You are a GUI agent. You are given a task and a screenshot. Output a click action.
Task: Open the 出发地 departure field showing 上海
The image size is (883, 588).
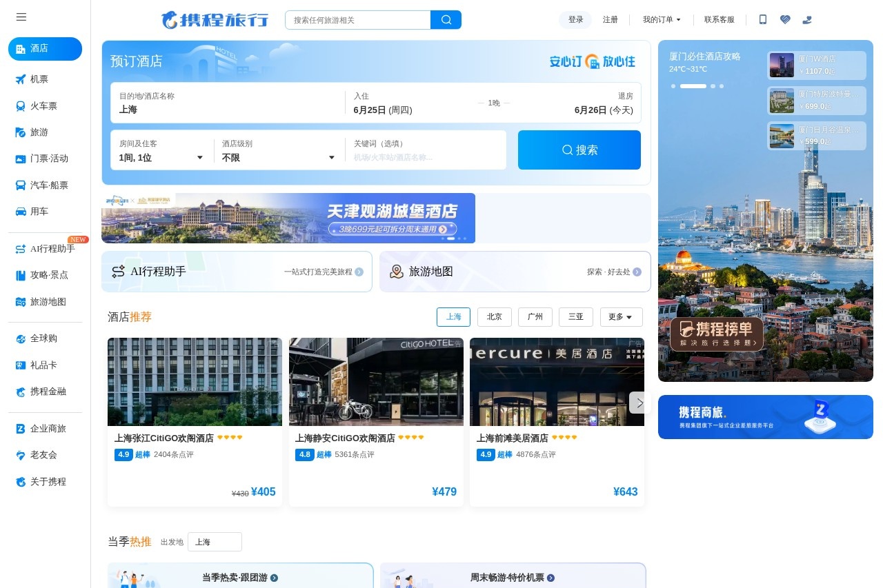pos(215,542)
